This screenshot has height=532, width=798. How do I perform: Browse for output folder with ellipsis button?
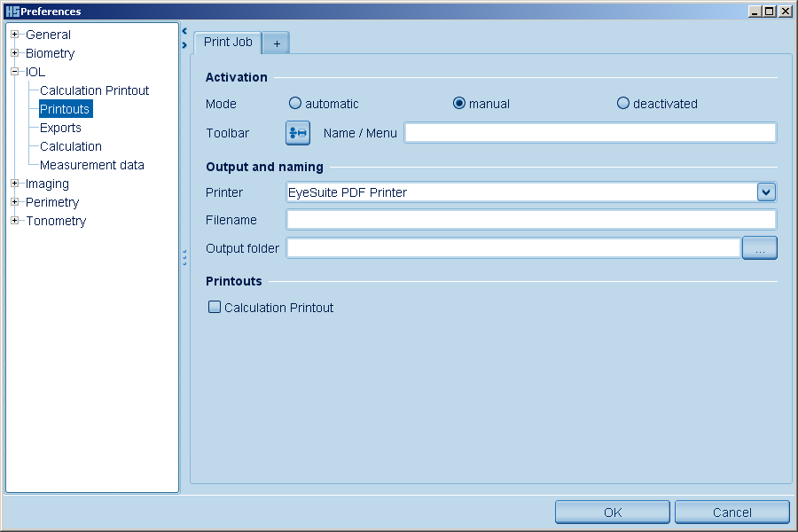pyautogui.click(x=759, y=248)
